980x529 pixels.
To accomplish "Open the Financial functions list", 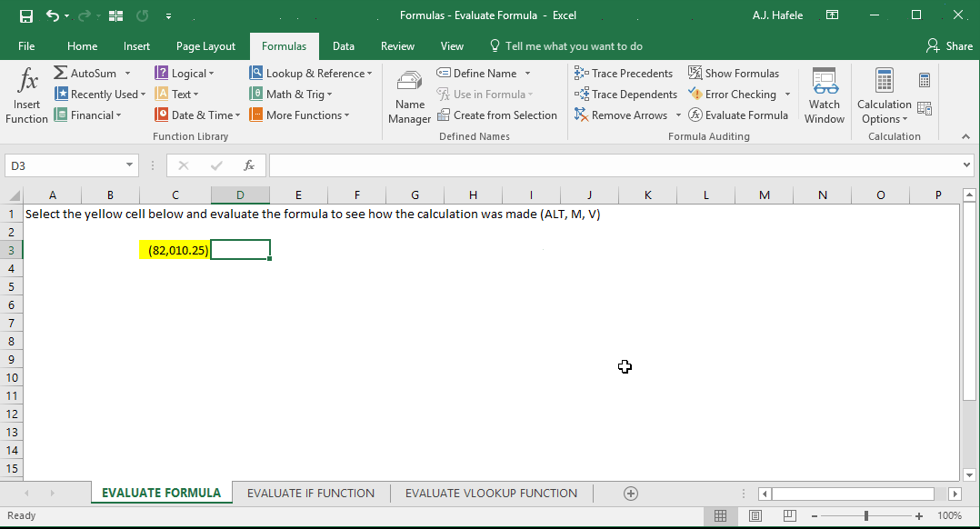I will [x=87, y=115].
